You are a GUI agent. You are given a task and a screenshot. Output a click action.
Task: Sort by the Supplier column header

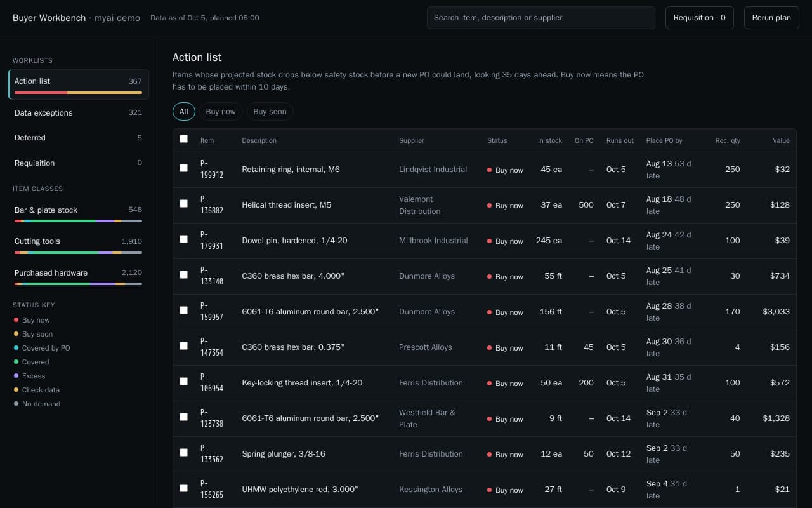(412, 140)
